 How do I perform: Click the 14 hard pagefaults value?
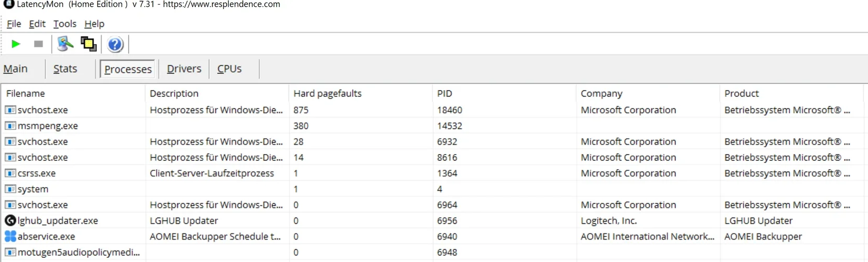click(x=298, y=157)
